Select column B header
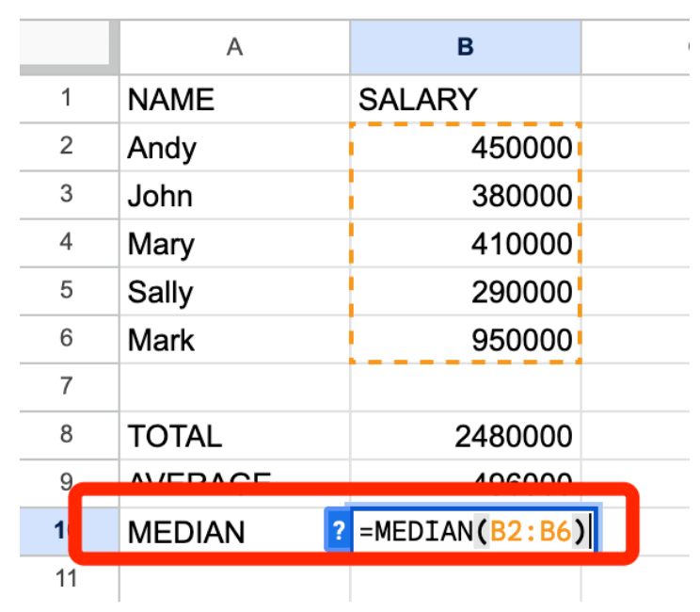Screen dimensions: 700x612 pos(465,47)
